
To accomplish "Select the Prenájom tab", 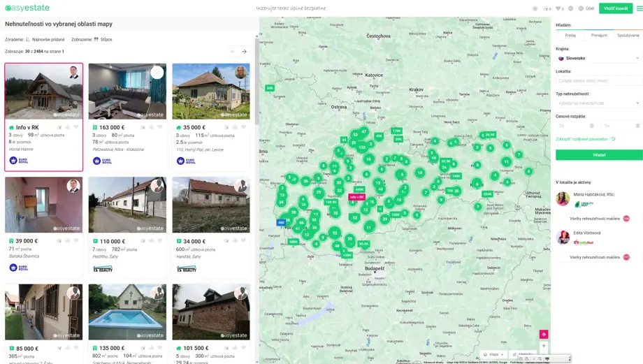I will coord(599,35).
